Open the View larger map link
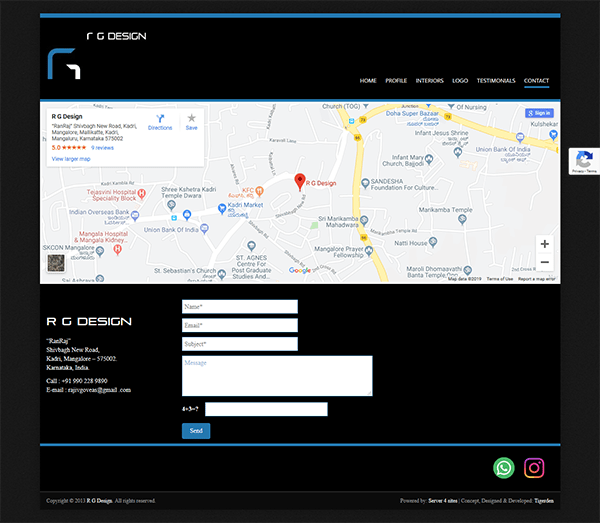Screen dimensions: 600x523 [x=71, y=159]
